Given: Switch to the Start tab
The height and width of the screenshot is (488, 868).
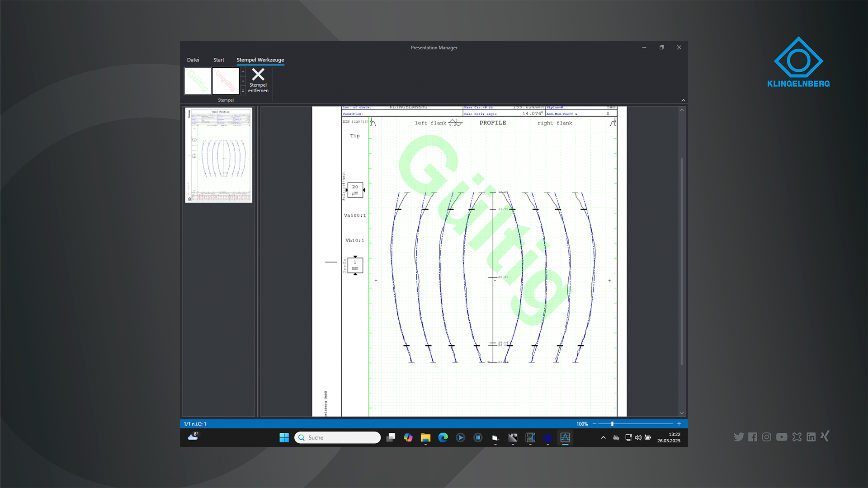Looking at the screenshot, I should pyautogui.click(x=219, y=60).
